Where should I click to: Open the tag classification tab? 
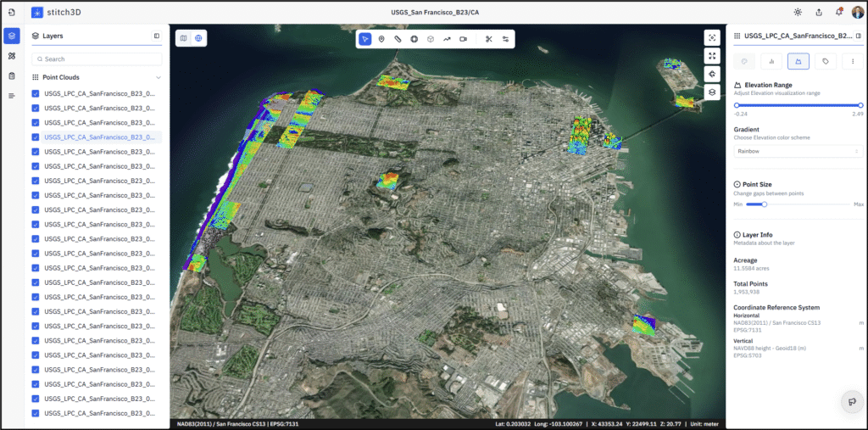(x=825, y=61)
